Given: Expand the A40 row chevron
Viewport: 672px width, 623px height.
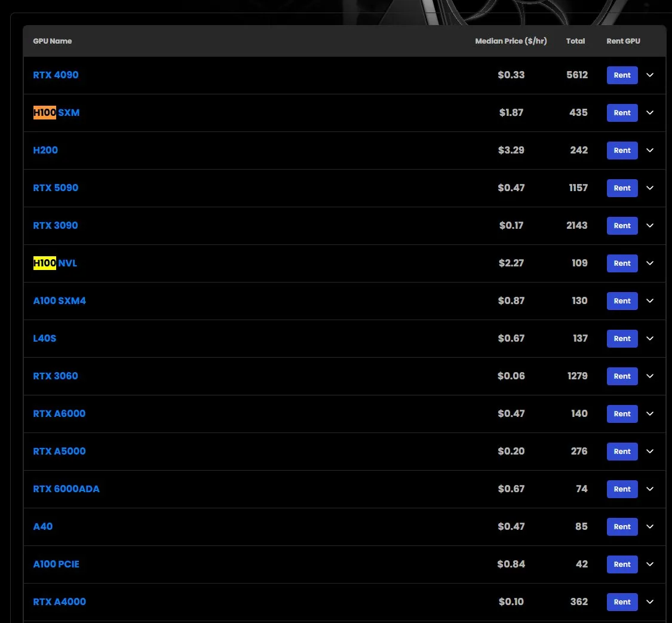Looking at the screenshot, I should [x=650, y=527].
